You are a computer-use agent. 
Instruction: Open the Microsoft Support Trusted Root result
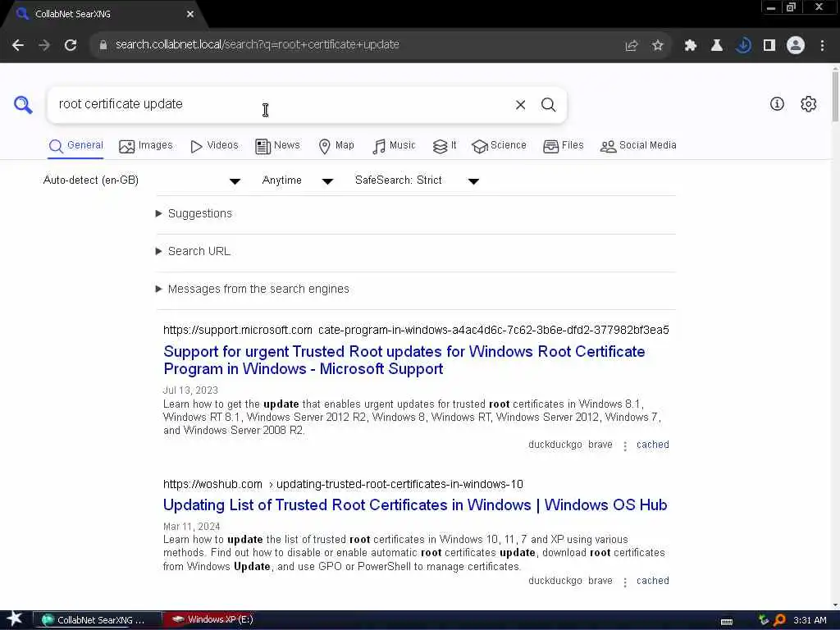click(404, 360)
